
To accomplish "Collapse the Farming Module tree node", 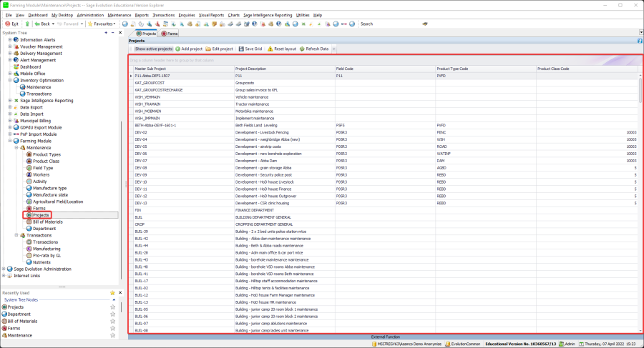I will [x=10, y=141].
